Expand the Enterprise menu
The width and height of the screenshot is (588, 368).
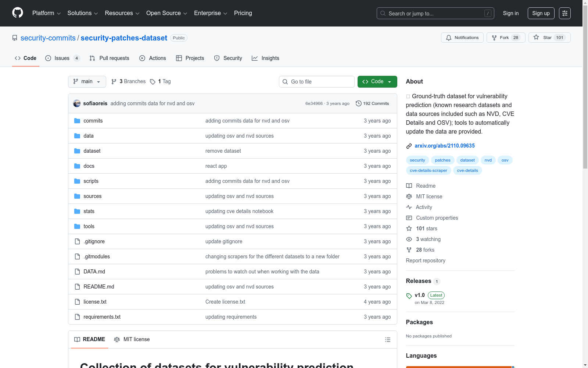pos(211,13)
